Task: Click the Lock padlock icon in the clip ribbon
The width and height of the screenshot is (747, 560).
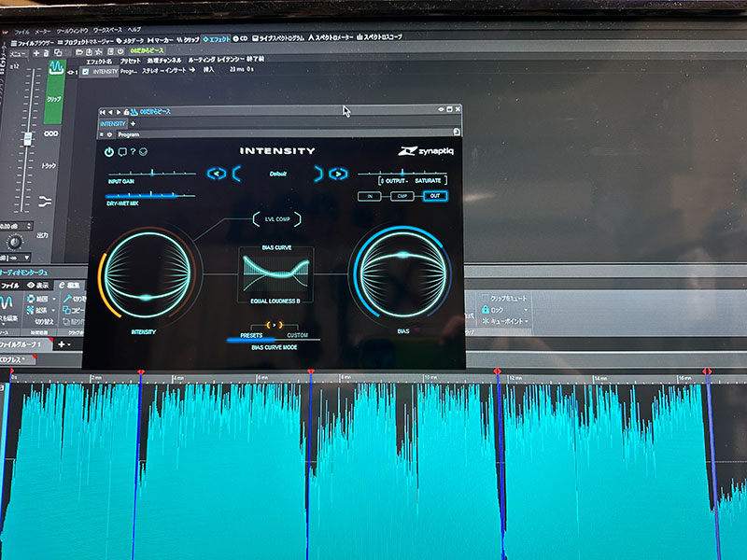Action: pyautogui.click(x=486, y=309)
